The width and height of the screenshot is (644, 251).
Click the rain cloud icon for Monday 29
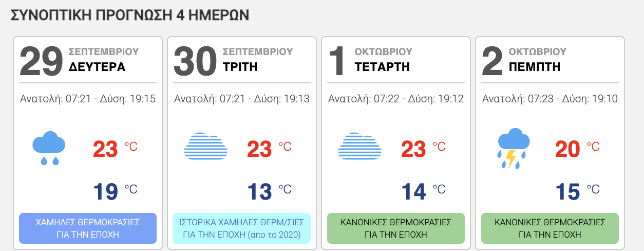(x=49, y=148)
